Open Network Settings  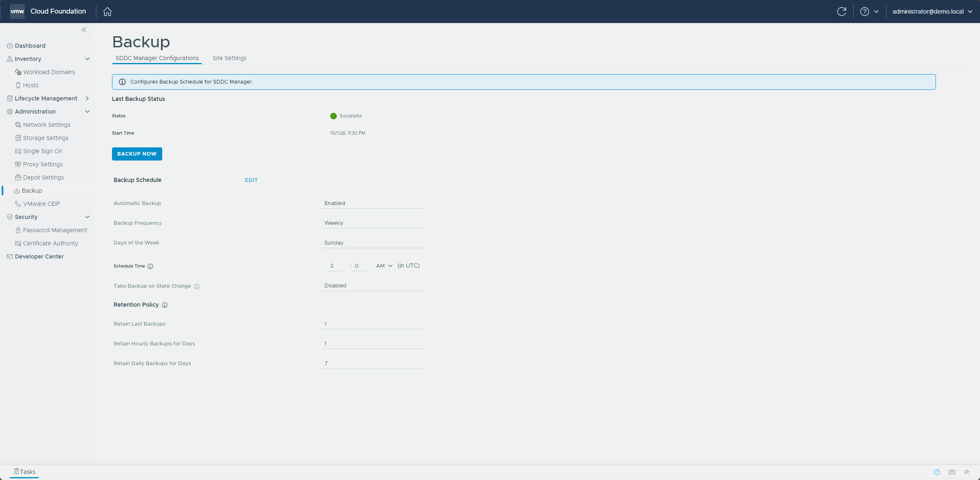click(x=47, y=125)
